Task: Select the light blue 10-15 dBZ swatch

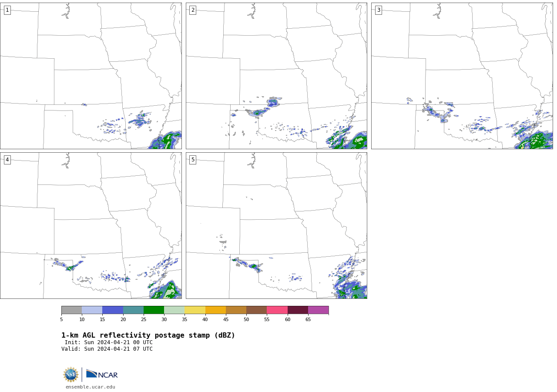Action: click(x=92, y=310)
